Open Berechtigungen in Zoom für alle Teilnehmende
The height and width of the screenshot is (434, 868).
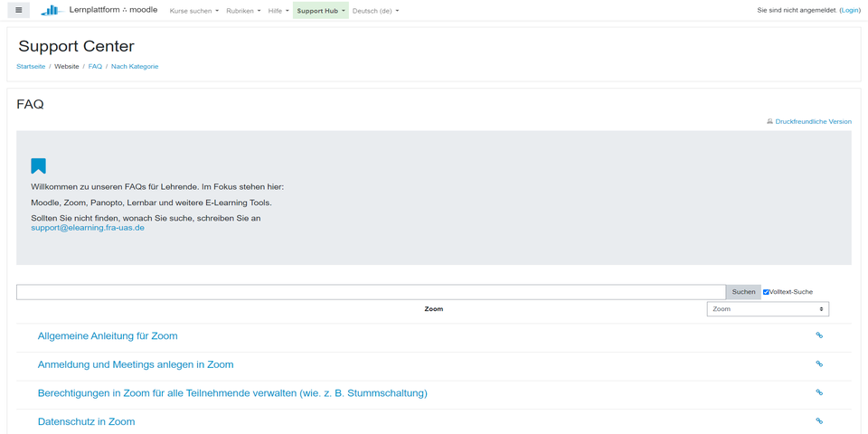pyautogui.click(x=232, y=393)
